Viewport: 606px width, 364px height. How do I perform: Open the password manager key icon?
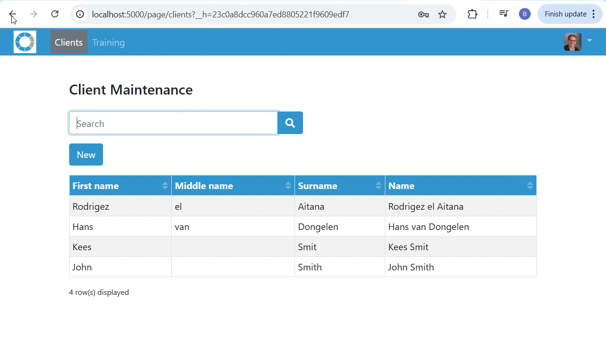pos(423,14)
